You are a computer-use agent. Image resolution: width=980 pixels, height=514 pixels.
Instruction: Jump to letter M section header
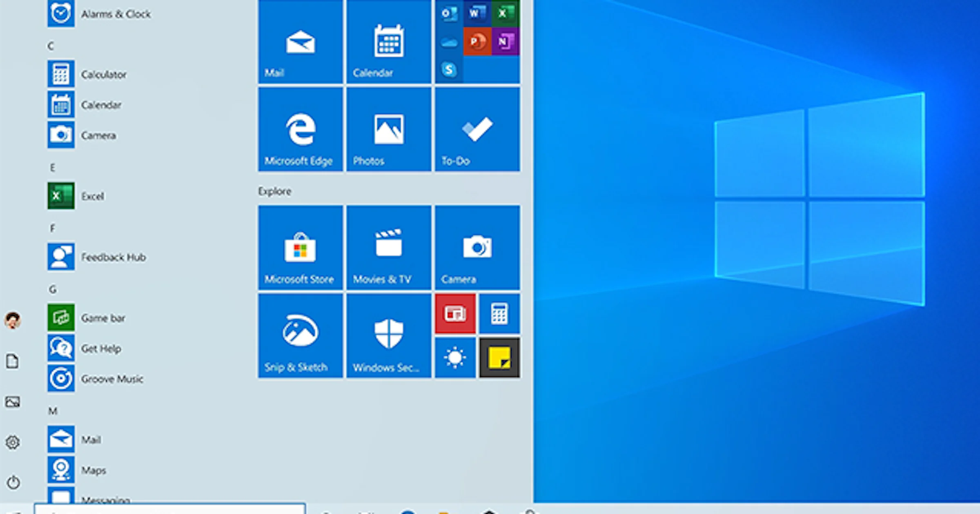point(53,411)
